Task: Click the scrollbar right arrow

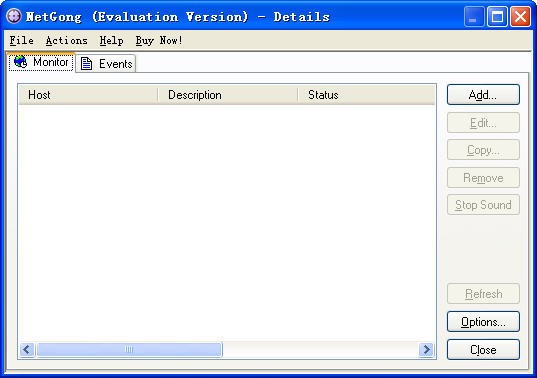Action: click(x=426, y=350)
